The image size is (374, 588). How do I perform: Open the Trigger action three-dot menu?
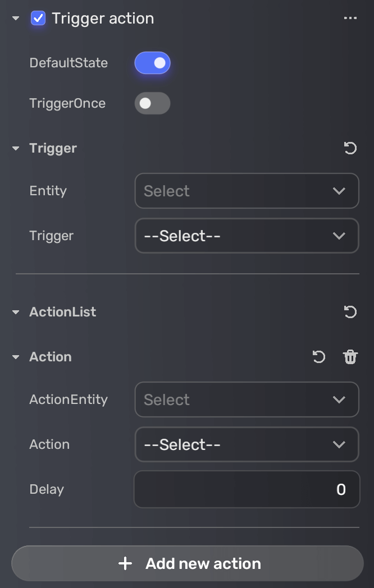350,19
